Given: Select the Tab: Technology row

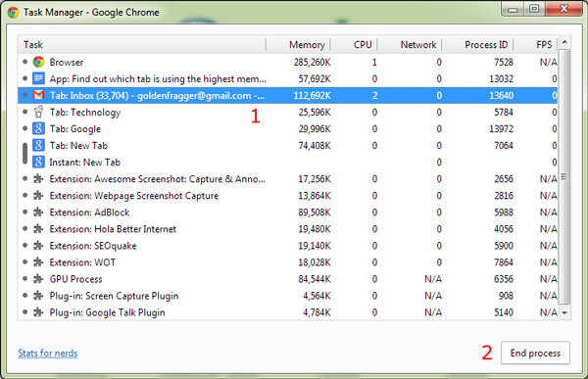Looking at the screenshot, I should click(287, 112).
